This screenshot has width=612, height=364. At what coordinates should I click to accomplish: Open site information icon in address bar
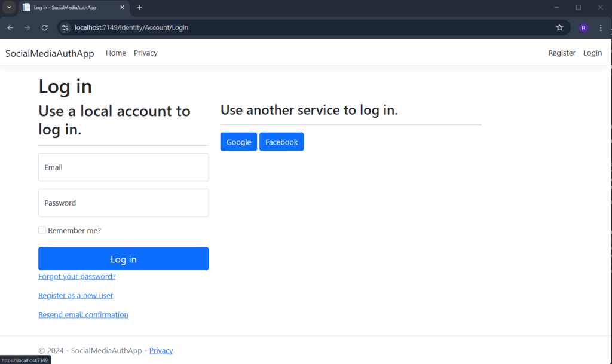point(65,27)
